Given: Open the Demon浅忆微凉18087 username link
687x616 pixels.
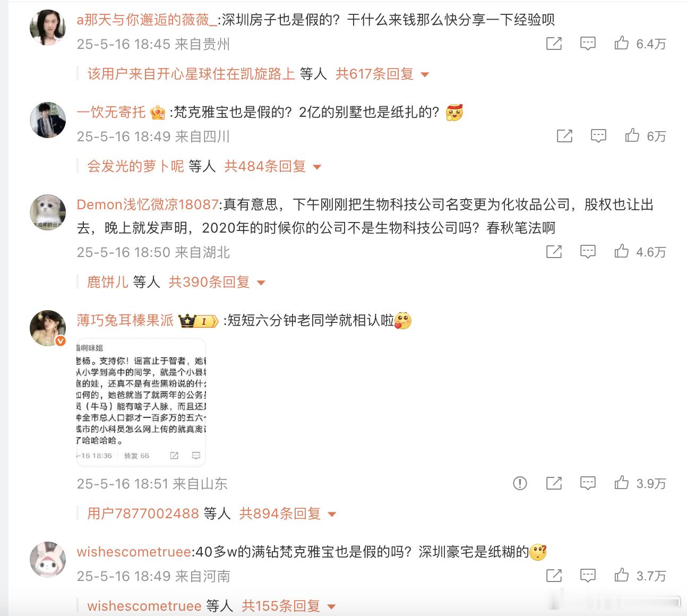Looking at the screenshot, I should (x=148, y=204).
